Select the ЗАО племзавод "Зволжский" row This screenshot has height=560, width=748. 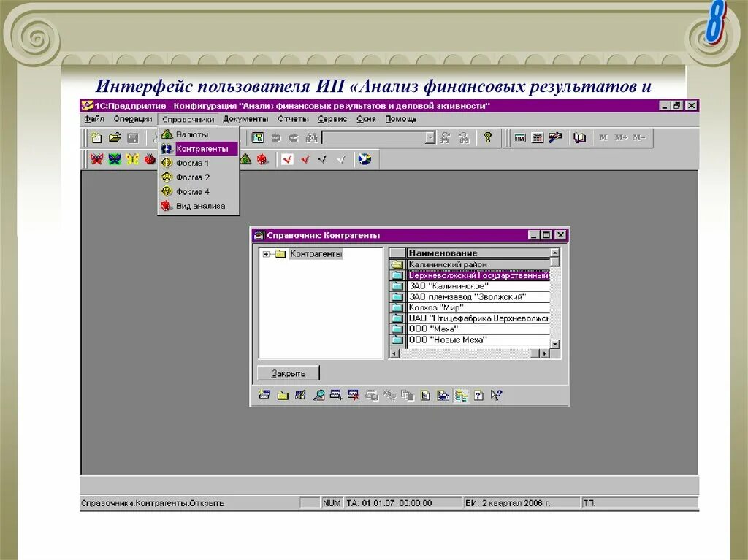[470, 296]
